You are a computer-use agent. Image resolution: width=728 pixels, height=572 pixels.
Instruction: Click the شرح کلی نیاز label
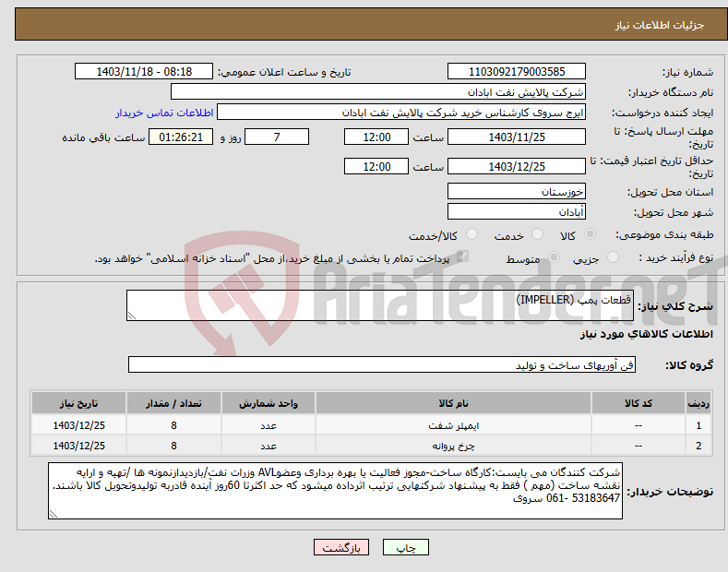click(x=675, y=306)
